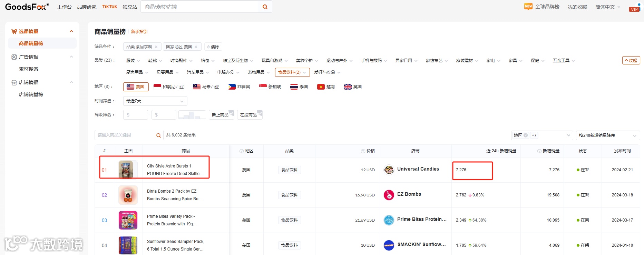644x255 pixels.
Task: Open 我的收藏 in top bar
Action: [577, 7]
